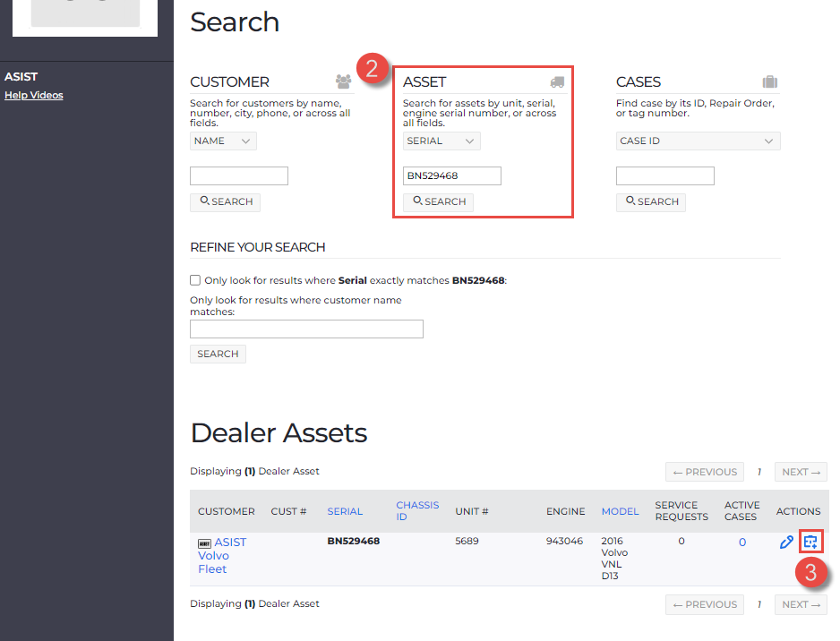
Task: Click page number 1 in lower pagination
Action: point(759,604)
